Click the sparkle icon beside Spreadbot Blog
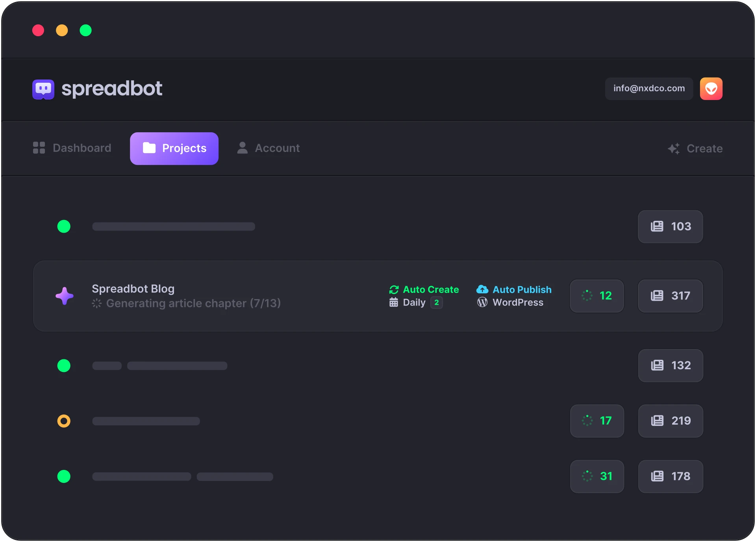The image size is (756, 542). pos(65,296)
